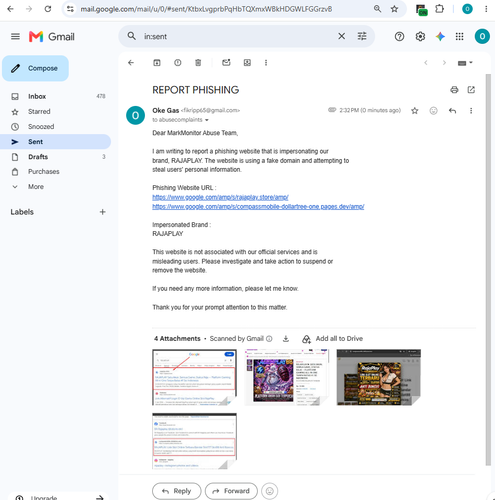495x500 pixels.
Task: Bookmark this page with the star icon
Action: click(x=394, y=9)
